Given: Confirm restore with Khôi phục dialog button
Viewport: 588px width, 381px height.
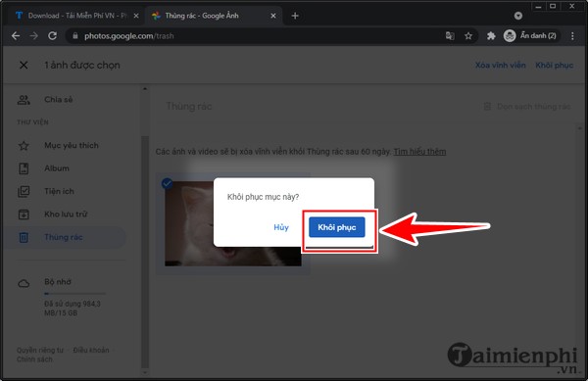Looking at the screenshot, I should pos(337,227).
